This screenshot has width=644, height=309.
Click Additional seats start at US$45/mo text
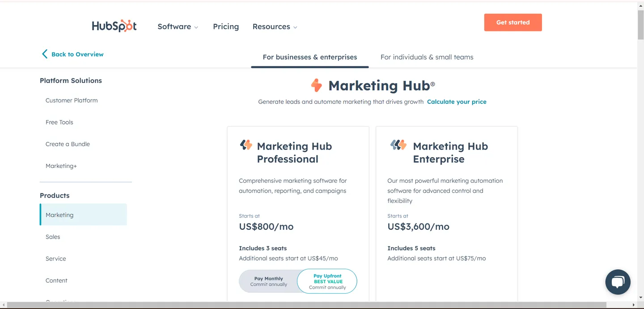point(288,258)
